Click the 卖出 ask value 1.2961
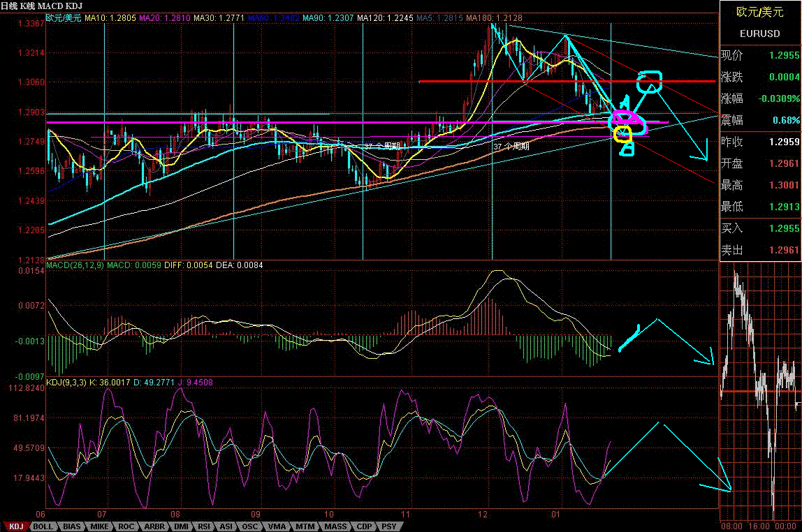Screen dimensions: 802x532 tap(784, 250)
